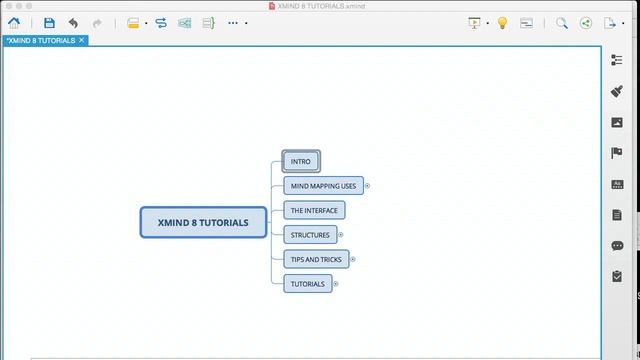Open the Task Info clipboard panel
This screenshot has height=360, width=640.
[x=617, y=276]
